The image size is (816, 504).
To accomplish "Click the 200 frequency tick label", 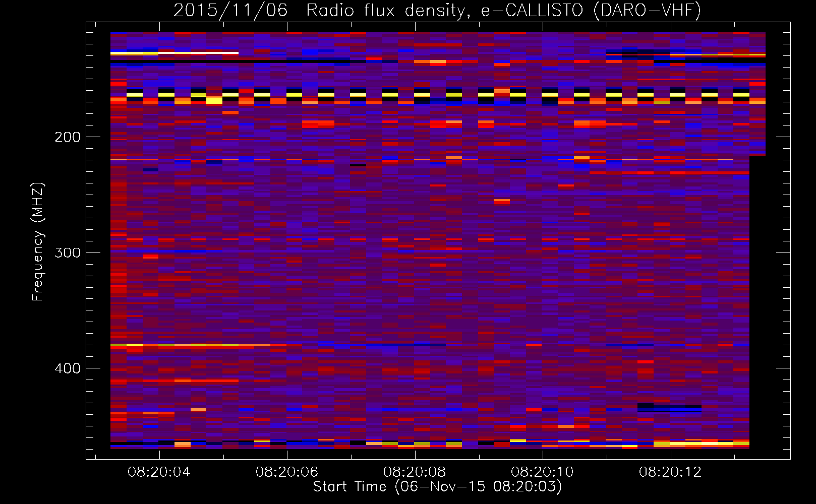I will point(68,137).
